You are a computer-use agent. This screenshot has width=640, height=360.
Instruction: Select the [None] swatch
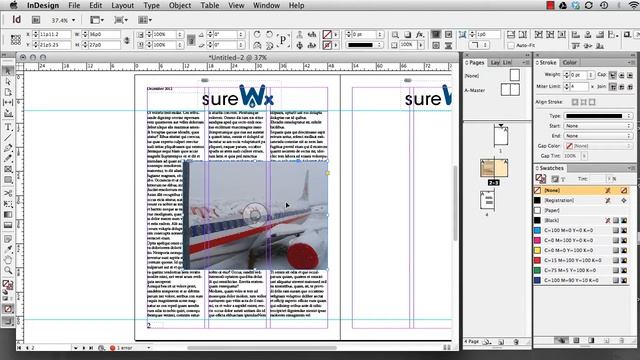(582, 190)
